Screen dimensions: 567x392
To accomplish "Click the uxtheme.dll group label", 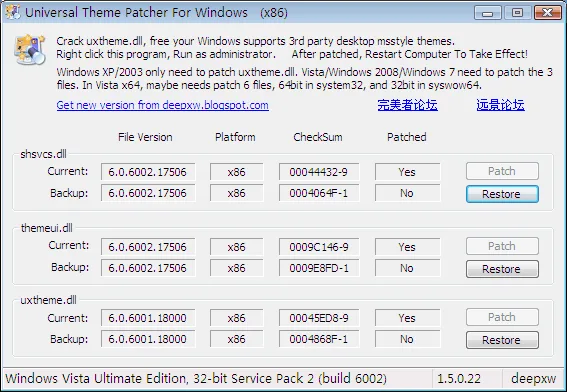I will 48,300.
